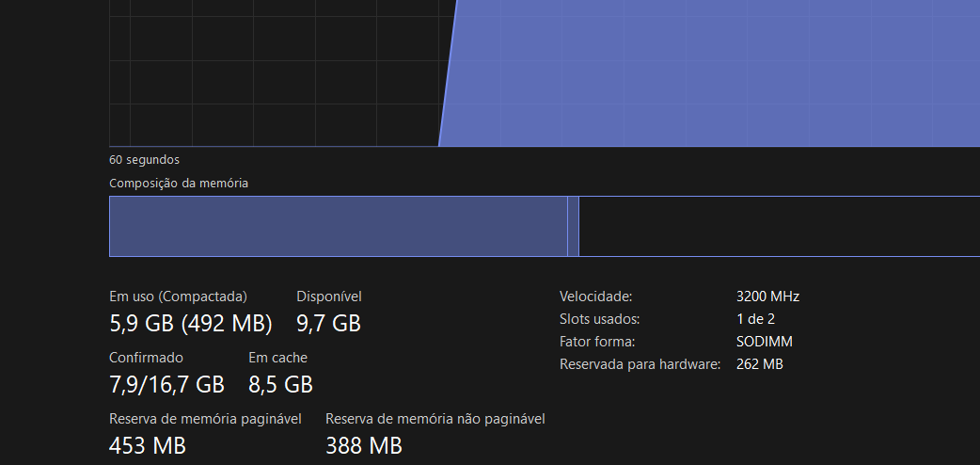Image resolution: width=980 pixels, height=465 pixels.
Task: Click the "3200 MHz" speed value
Action: 767,297
